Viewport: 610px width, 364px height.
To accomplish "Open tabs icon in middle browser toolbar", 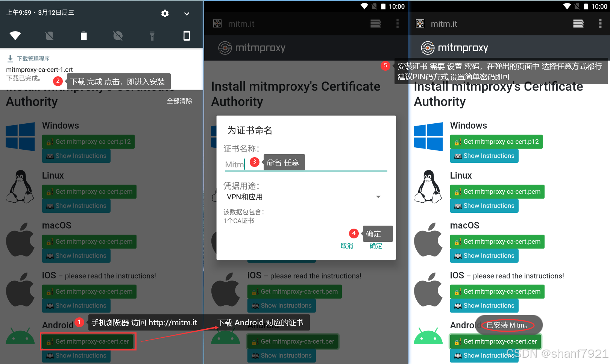I will click(376, 24).
